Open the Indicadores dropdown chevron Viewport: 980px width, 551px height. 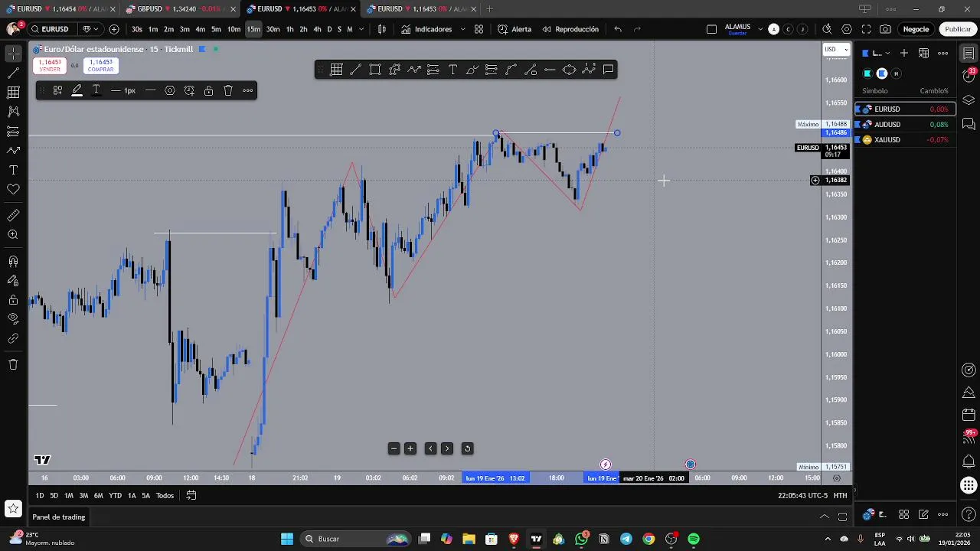coord(462,29)
